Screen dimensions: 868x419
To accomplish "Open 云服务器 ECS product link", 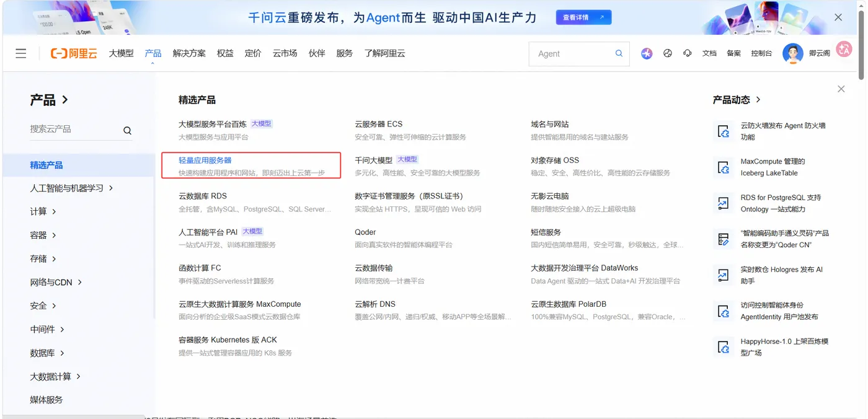I will pos(379,124).
